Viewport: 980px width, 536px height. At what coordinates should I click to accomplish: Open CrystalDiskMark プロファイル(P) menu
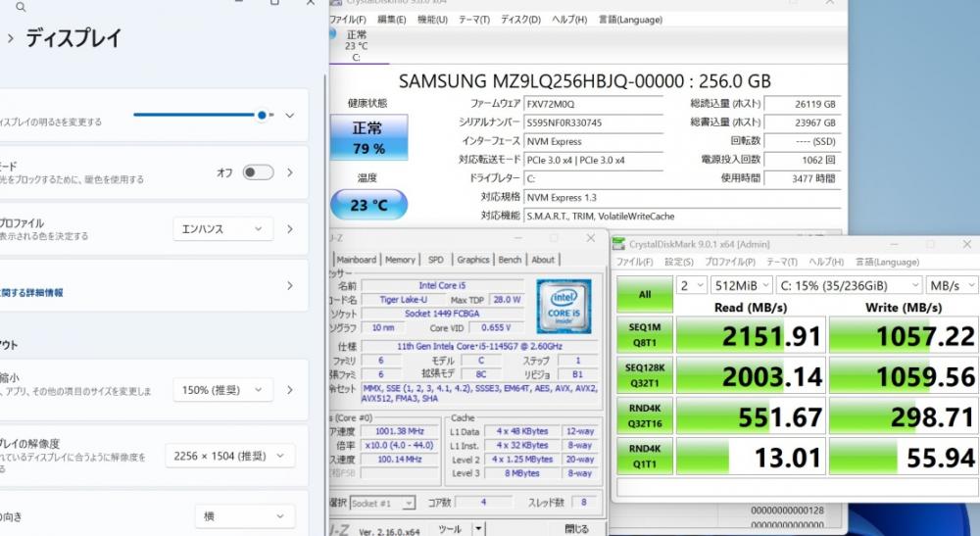[730, 262]
